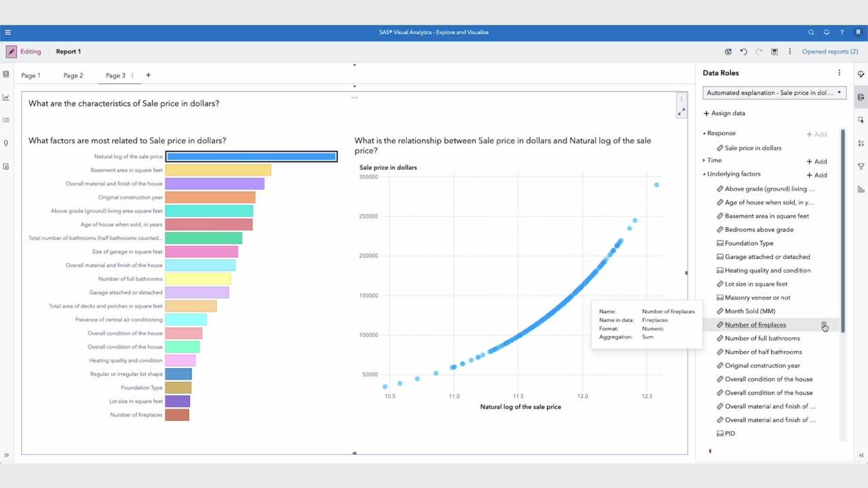Select Lot size in square feet role item
Viewport: 868px width, 488px height.
point(756,284)
